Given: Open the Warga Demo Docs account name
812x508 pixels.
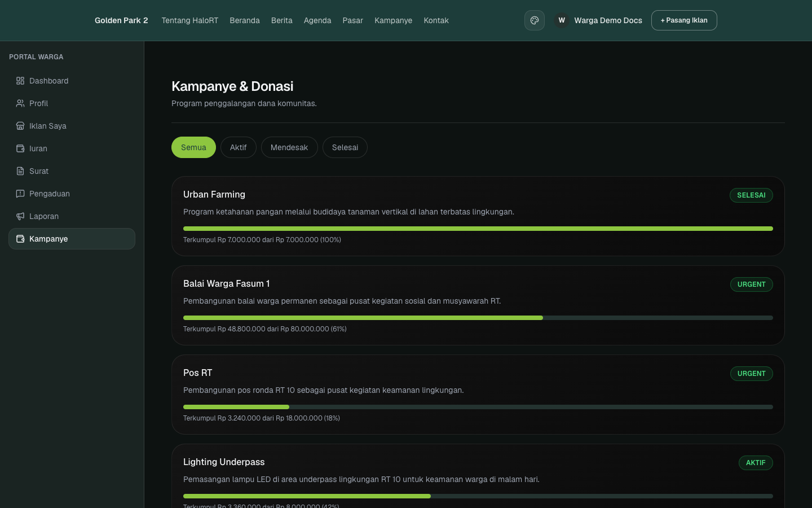Looking at the screenshot, I should (x=608, y=20).
